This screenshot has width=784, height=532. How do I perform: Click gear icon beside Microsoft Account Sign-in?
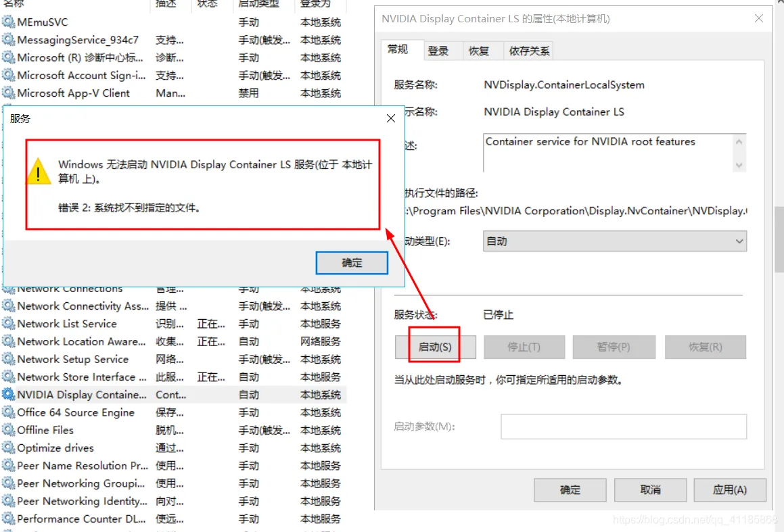point(8,75)
